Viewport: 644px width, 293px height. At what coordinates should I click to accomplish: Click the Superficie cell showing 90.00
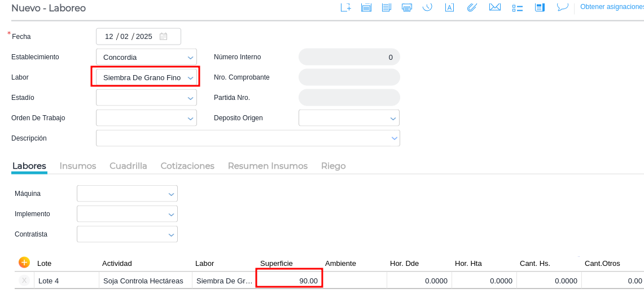point(290,281)
